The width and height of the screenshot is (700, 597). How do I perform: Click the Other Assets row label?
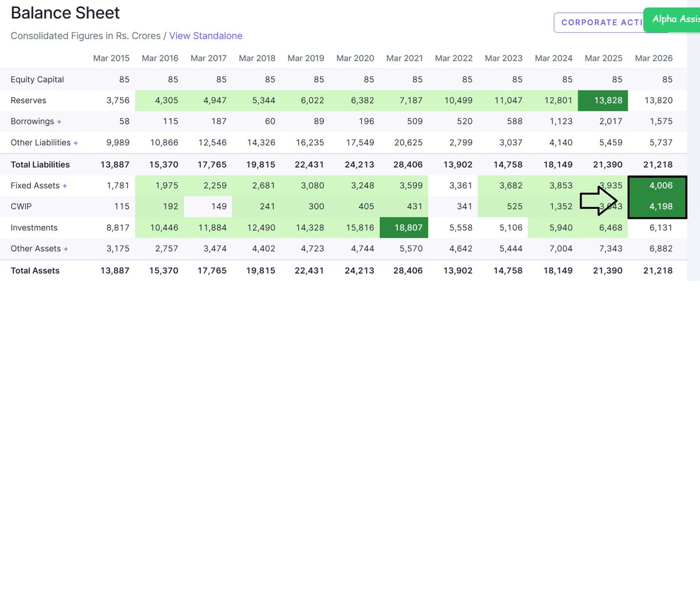(x=36, y=249)
